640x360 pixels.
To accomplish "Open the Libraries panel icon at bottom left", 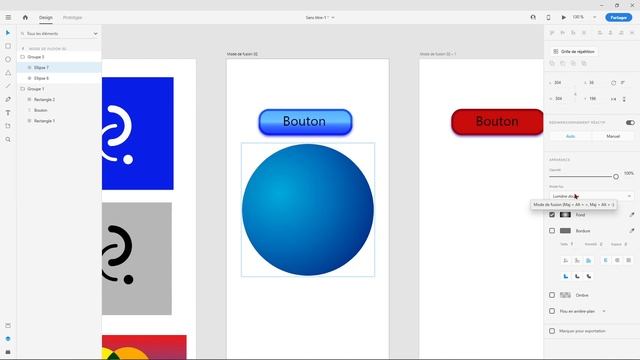I will [8, 326].
